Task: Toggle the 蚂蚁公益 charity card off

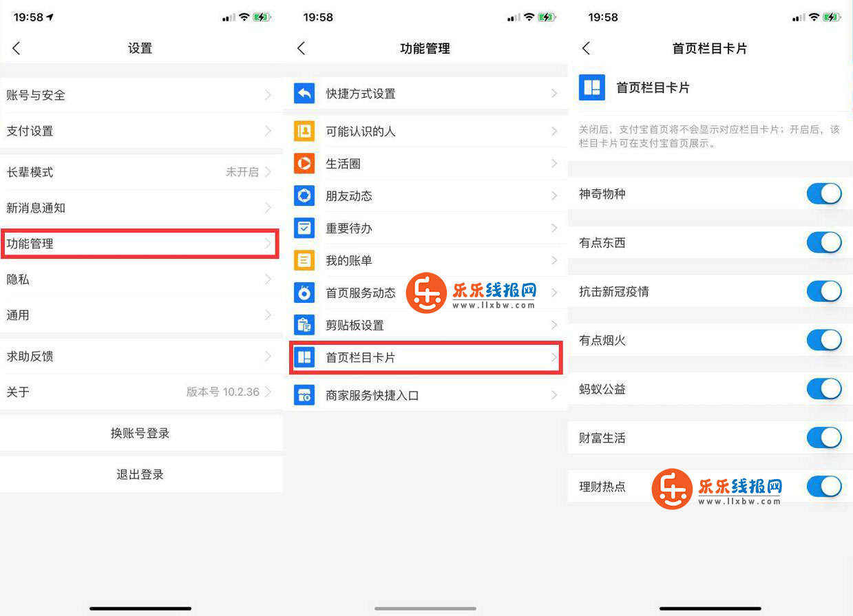Action: [x=823, y=389]
